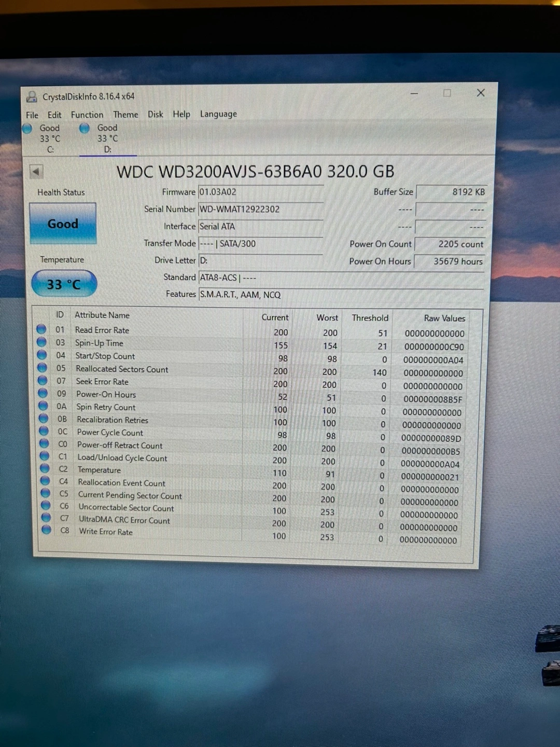Click the Worst column header
This screenshot has width=560, height=747.
pyautogui.click(x=327, y=317)
